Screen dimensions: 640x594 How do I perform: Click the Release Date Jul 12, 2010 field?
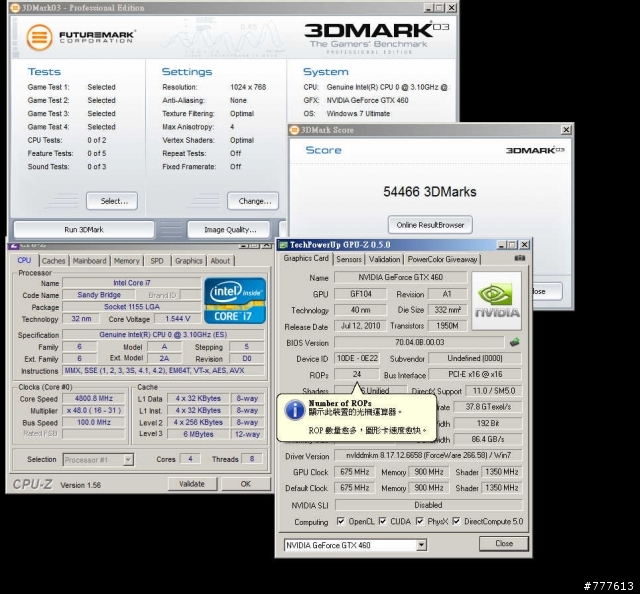[360, 326]
